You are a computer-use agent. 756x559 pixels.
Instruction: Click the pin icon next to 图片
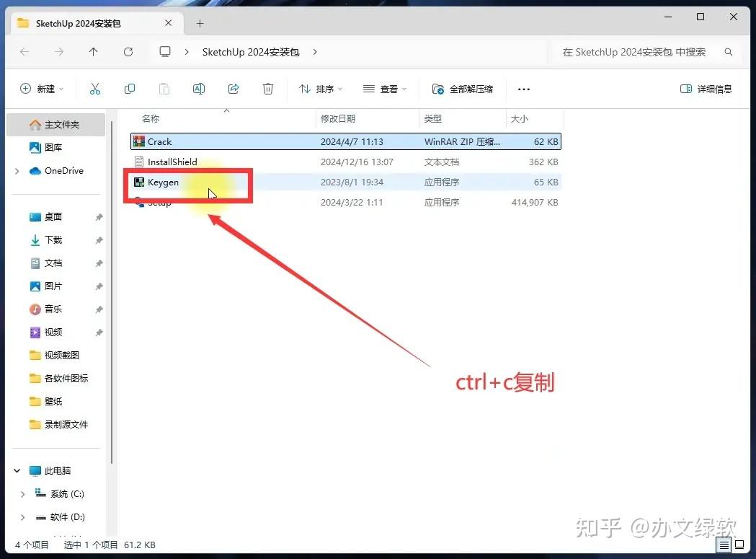point(99,287)
